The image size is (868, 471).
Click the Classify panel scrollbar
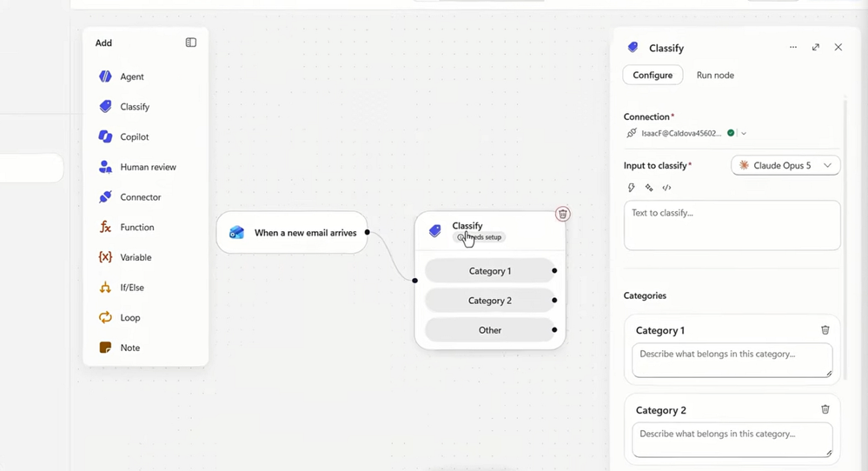pos(845,238)
